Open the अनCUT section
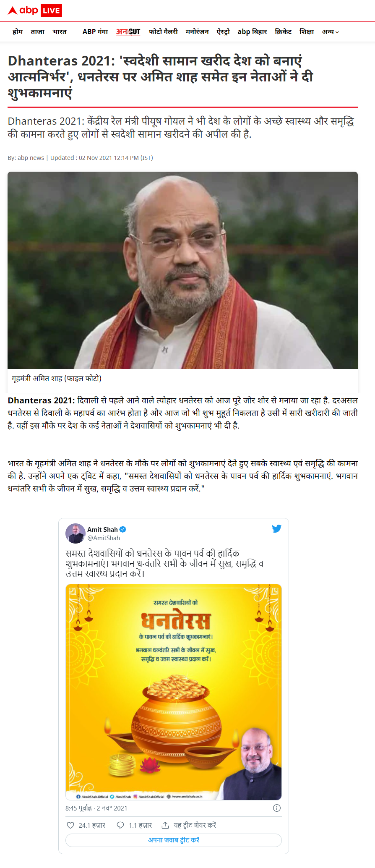The height and width of the screenshot is (868, 375). (x=128, y=31)
